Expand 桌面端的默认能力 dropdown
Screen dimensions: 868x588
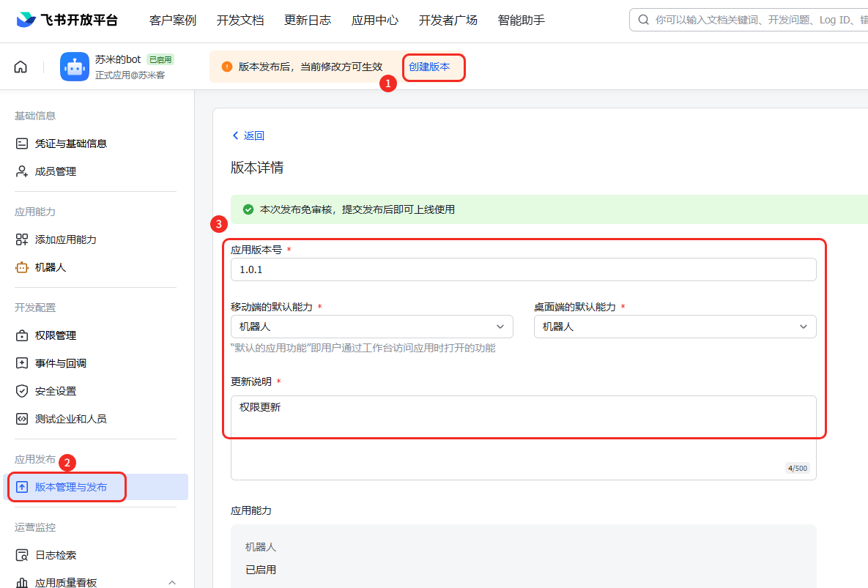pos(675,327)
